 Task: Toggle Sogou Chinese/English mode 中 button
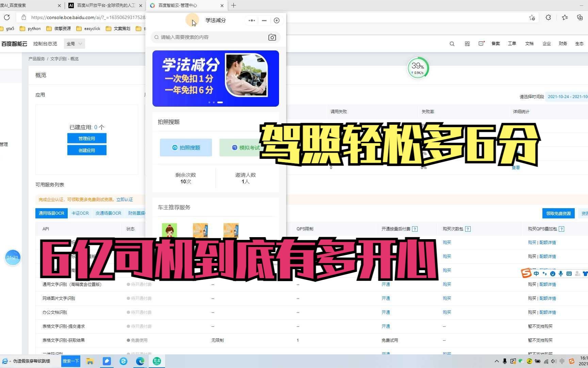(x=536, y=274)
